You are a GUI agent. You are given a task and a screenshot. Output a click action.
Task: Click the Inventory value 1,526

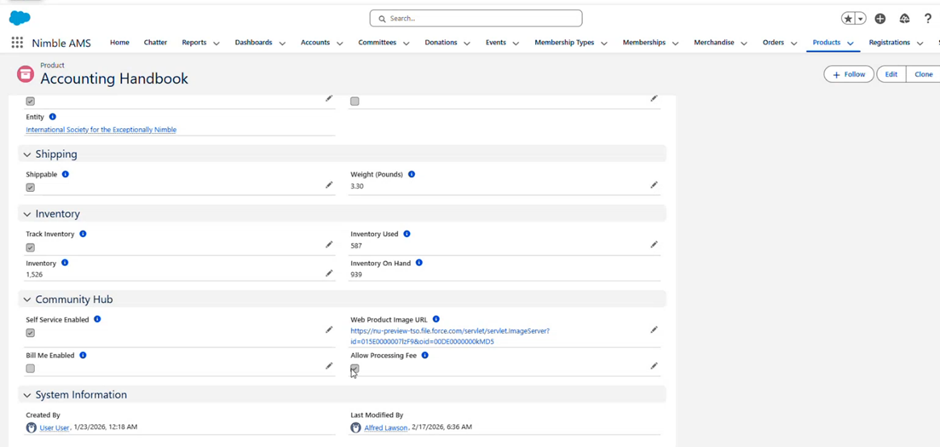pyautogui.click(x=34, y=274)
